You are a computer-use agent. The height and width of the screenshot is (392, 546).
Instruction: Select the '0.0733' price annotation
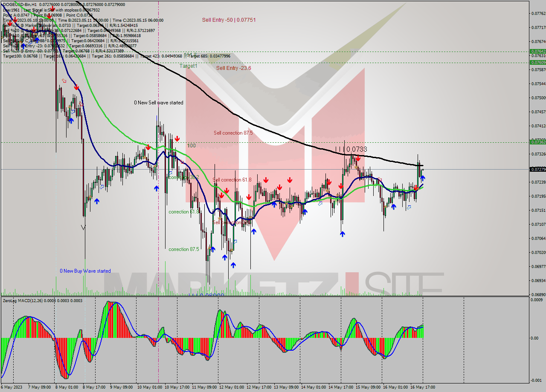[x=357, y=150]
